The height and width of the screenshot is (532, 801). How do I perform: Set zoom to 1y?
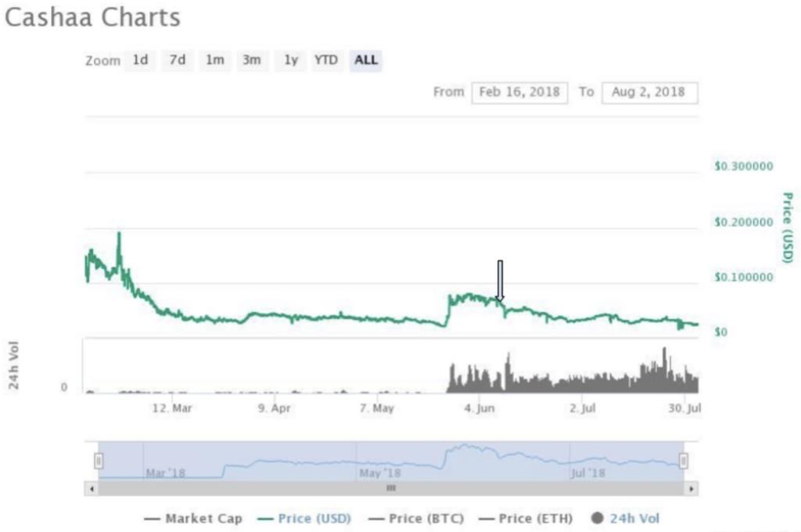[x=291, y=60]
